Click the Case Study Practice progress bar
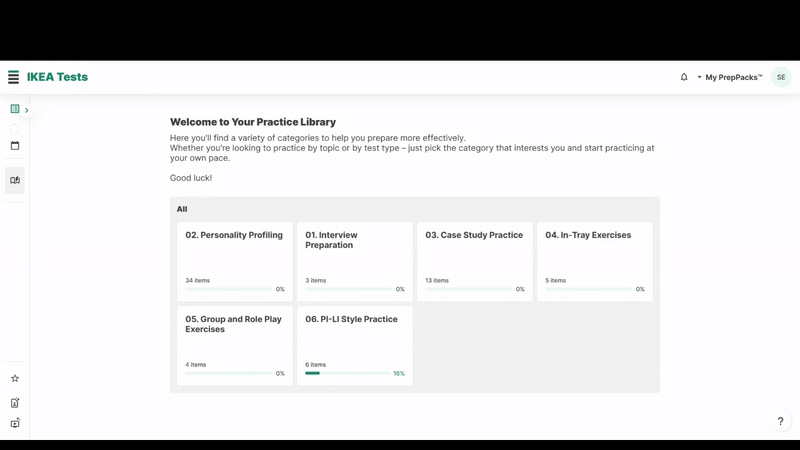The width and height of the screenshot is (800, 450). (469, 289)
